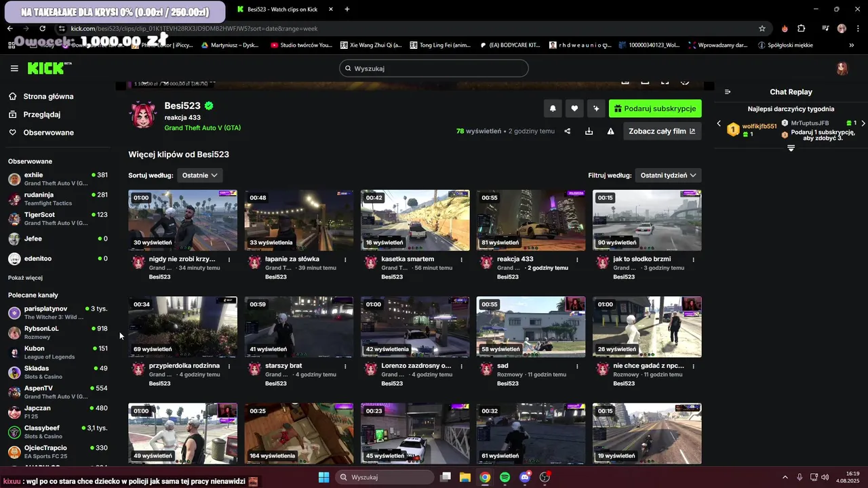Click top gifter name wolfikjfb551
This screenshot has height=488, width=868.
pos(759,126)
